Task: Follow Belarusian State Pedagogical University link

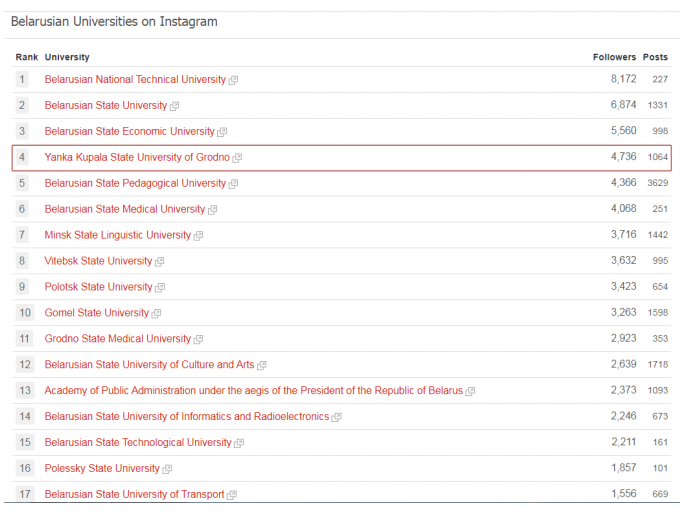Action: (x=135, y=183)
